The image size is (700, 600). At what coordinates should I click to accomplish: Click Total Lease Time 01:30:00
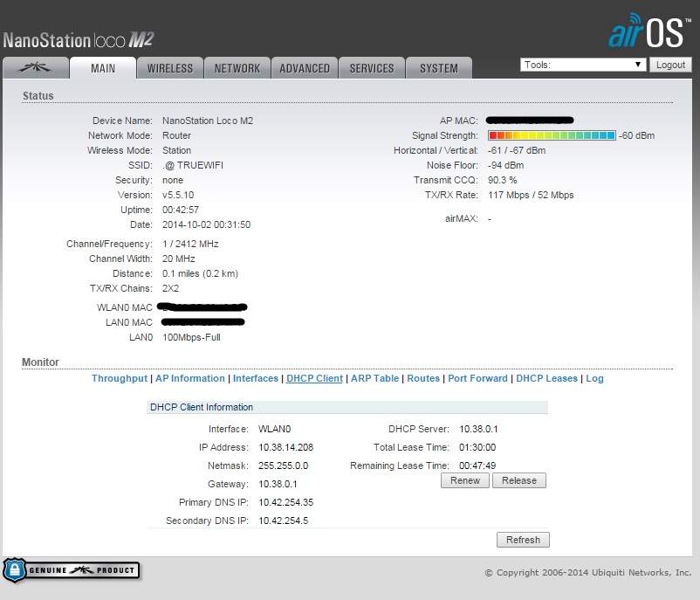click(477, 447)
